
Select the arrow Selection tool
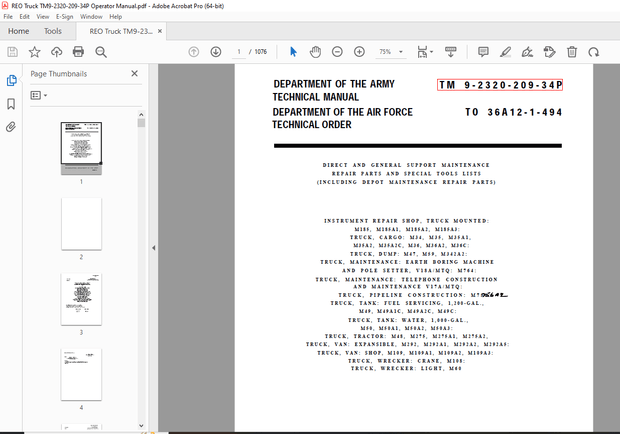pyautogui.click(x=293, y=52)
